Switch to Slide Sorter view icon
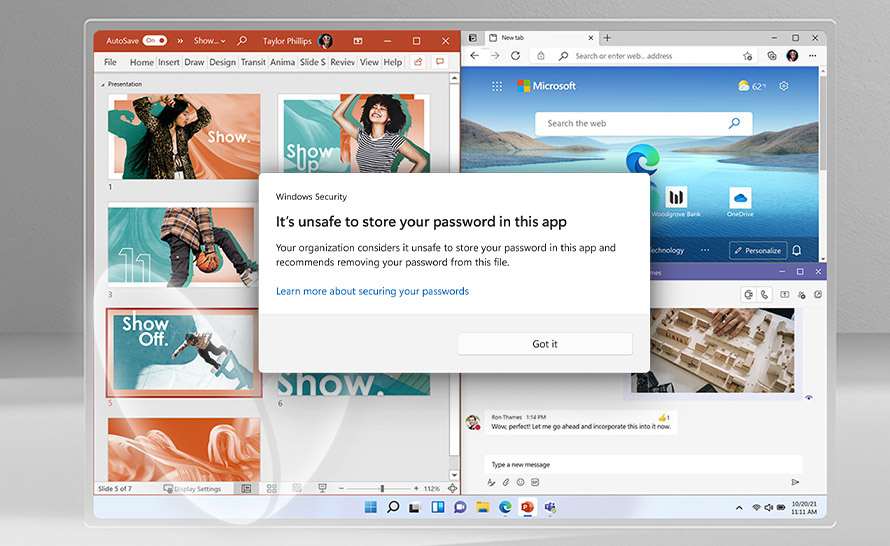The image size is (890, 546). click(271, 489)
